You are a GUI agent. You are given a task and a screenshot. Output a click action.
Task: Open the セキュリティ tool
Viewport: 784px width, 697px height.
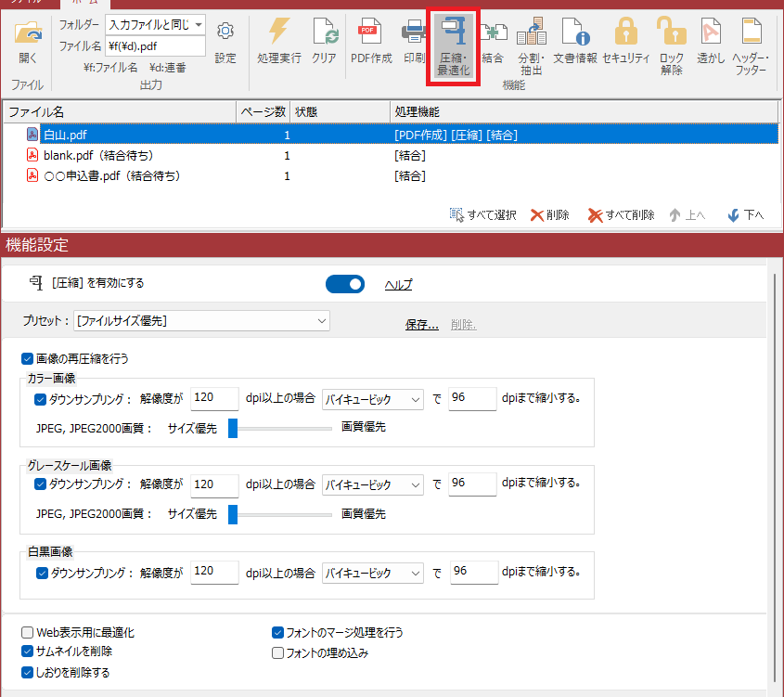coord(626,42)
